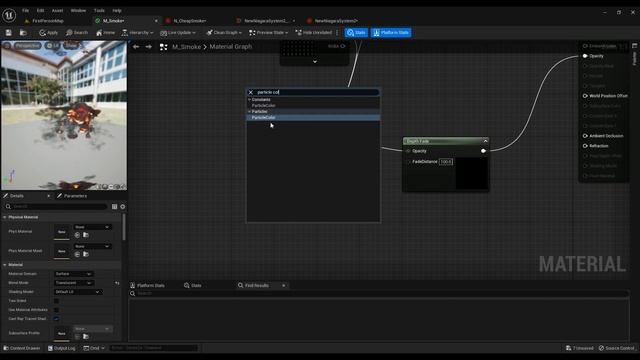The image size is (640, 360).
Task: Open the Material Domain dropdown
Action: (73, 274)
